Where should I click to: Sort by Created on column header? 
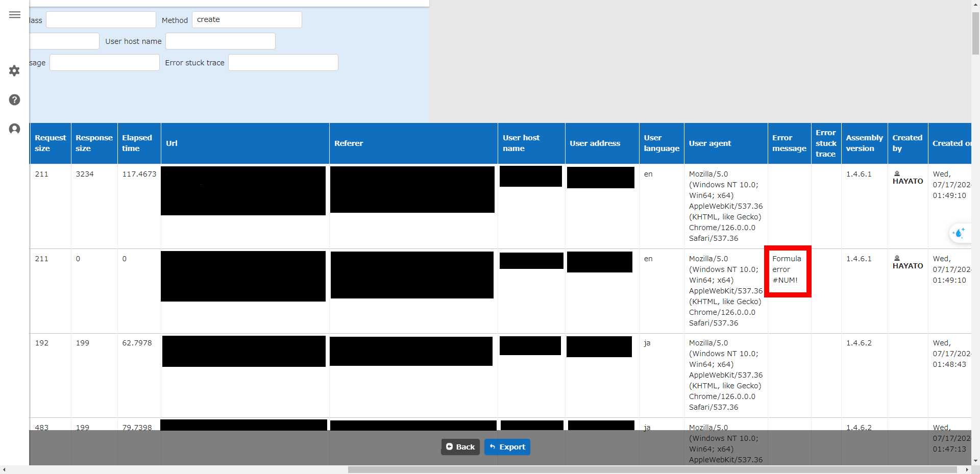pyautogui.click(x=950, y=143)
